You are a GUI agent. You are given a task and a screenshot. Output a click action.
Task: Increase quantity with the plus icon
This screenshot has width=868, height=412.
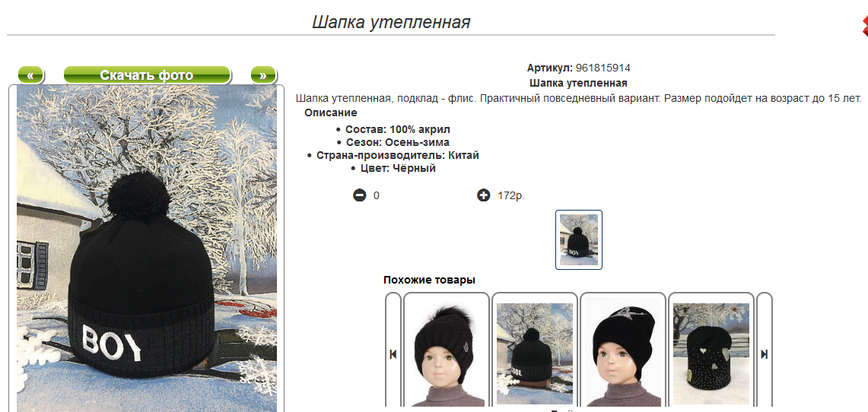(x=483, y=195)
